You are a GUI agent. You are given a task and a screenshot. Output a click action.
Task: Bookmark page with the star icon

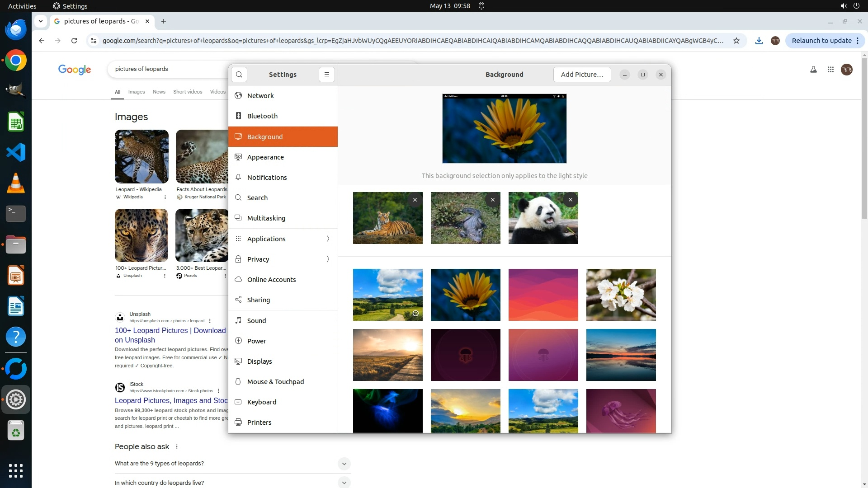coord(736,41)
